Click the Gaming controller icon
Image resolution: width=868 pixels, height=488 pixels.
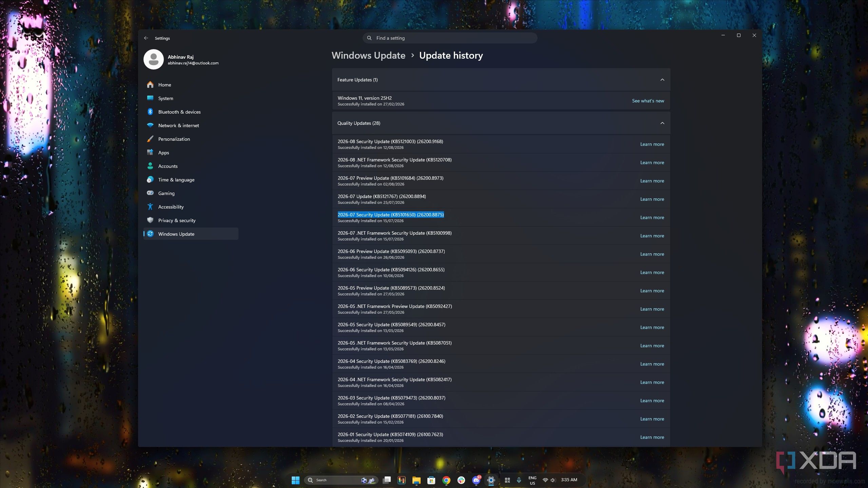(x=150, y=193)
